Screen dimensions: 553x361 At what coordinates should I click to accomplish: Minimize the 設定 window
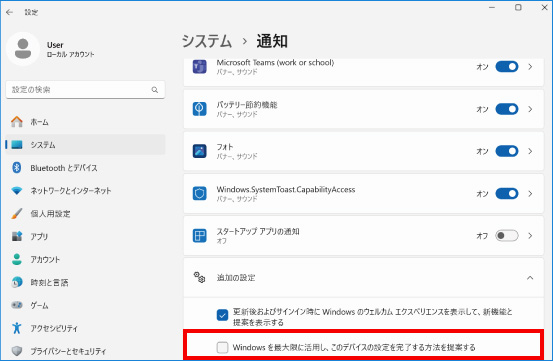click(x=492, y=7)
